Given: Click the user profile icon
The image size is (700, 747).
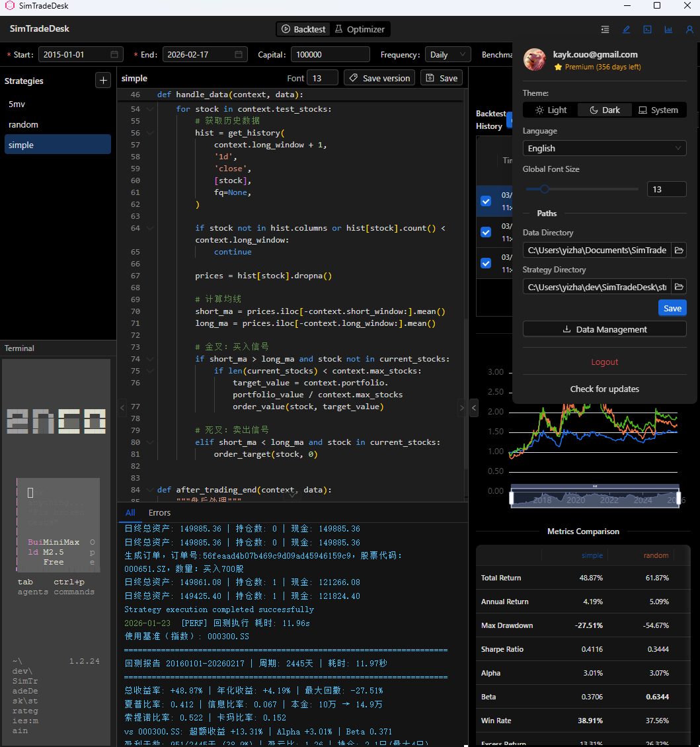Looking at the screenshot, I should click(x=689, y=29).
